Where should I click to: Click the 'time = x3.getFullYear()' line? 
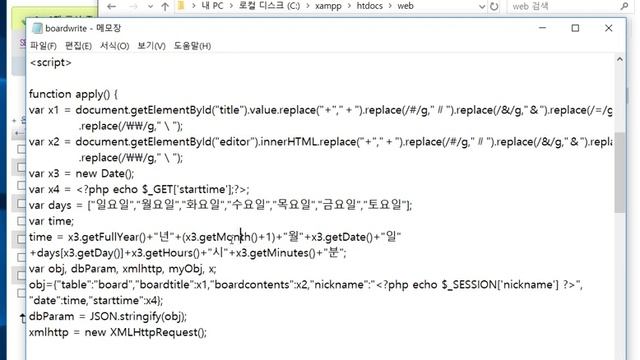[215, 237]
